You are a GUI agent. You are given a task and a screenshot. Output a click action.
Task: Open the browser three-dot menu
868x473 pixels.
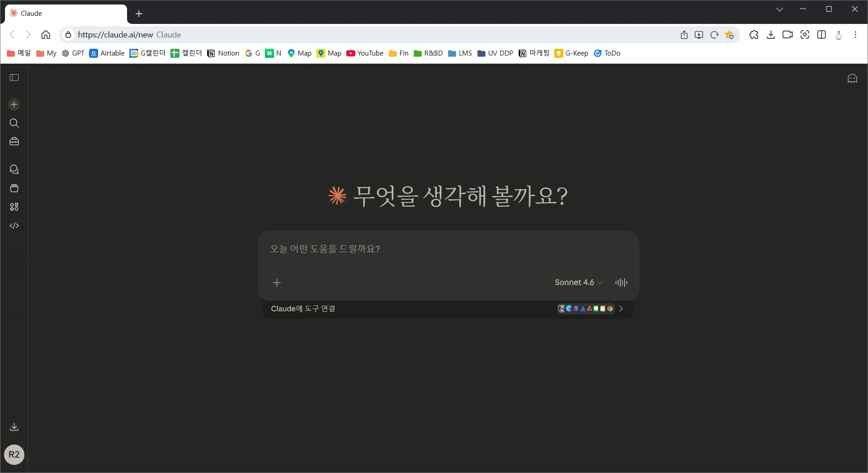[x=855, y=35]
